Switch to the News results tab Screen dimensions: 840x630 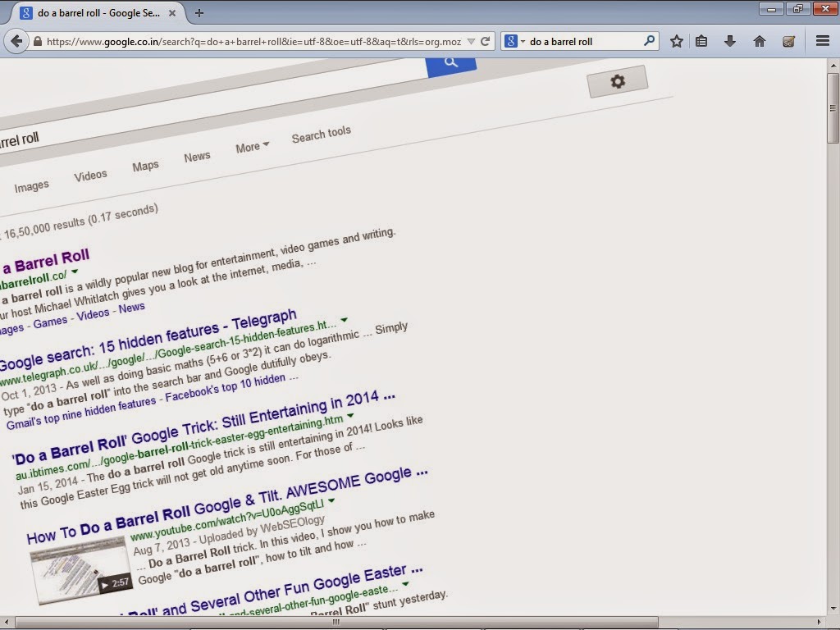point(197,157)
